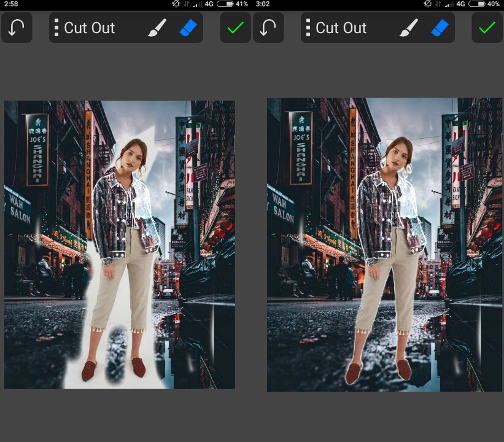This screenshot has height=442, width=504.
Task: Select the blue eraser in the right toolbar
Action: [440, 28]
